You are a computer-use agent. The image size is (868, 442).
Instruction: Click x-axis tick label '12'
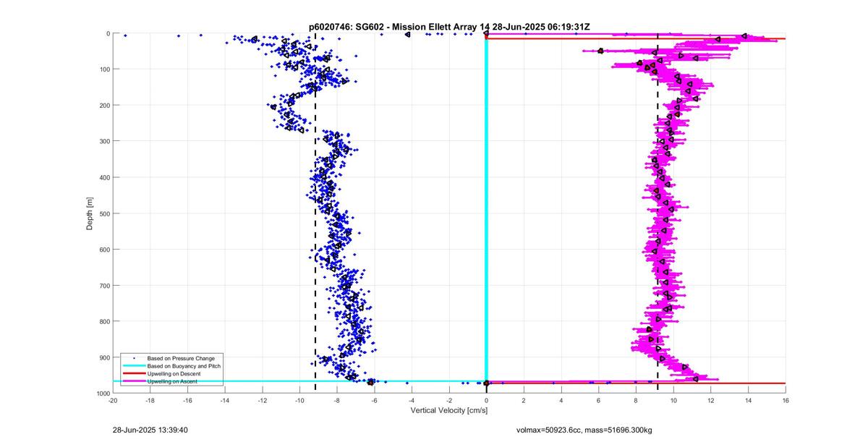tap(711, 400)
